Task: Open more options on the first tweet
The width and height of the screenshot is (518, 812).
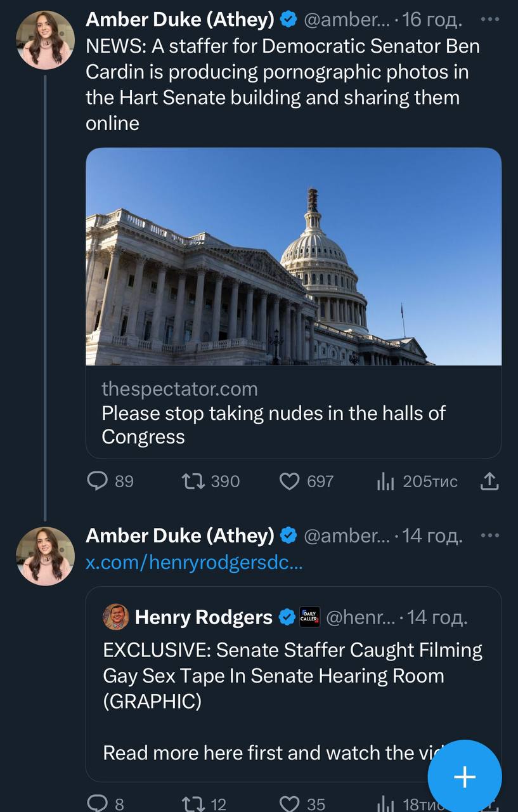Action: tap(490, 20)
